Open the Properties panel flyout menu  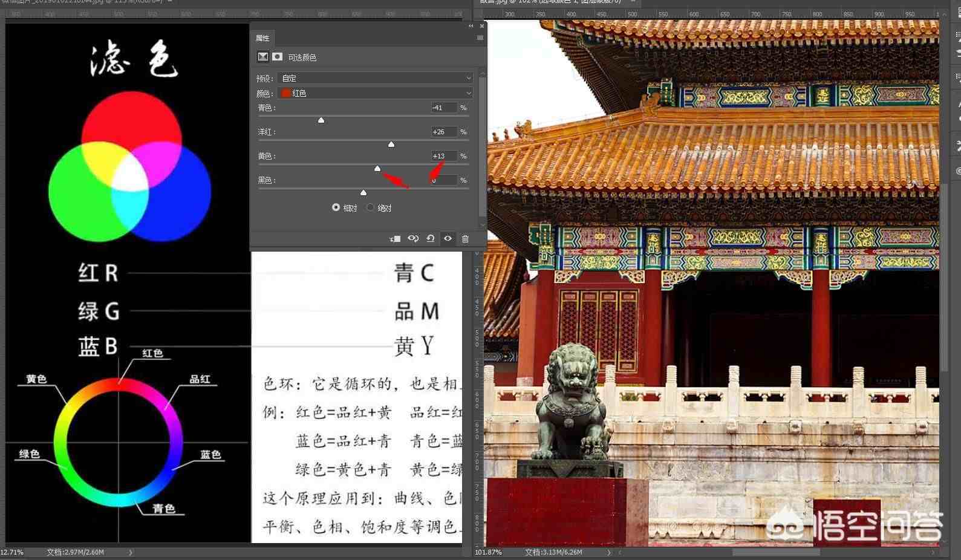coord(480,38)
